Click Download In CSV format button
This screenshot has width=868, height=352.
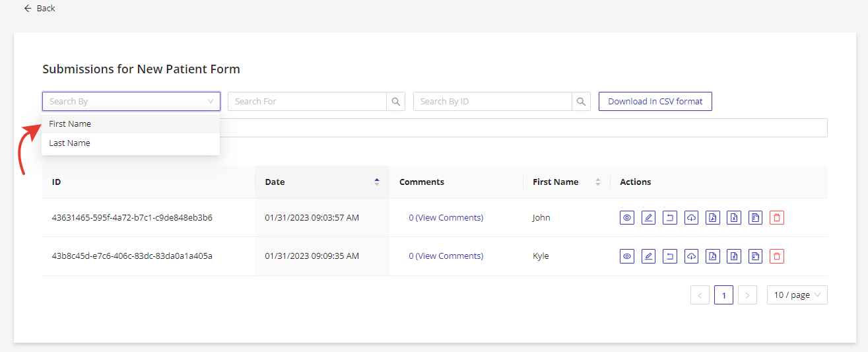tap(655, 102)
